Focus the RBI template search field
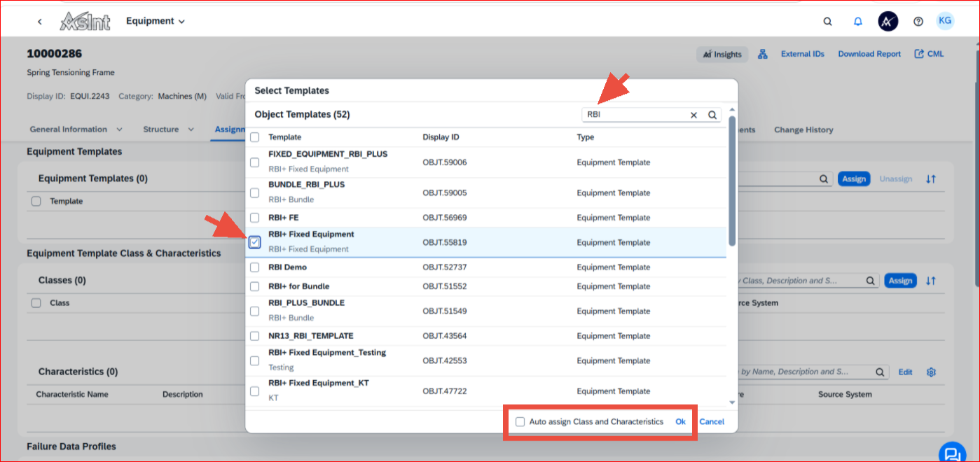The height and width of the screenshot is (462, 980). tap(634, 115)
